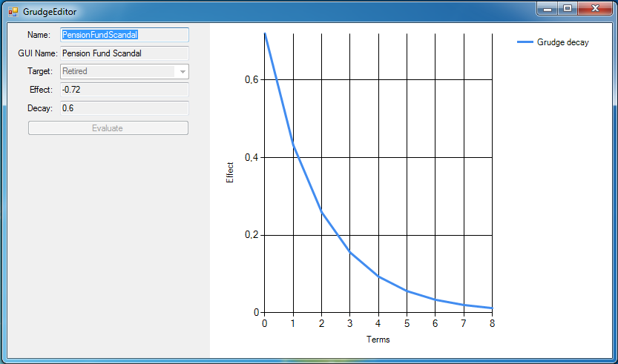The height and width of the screenshot is (364, 618).
Task: Click the 8 label on Terms axis
Action: pos(492,324)
